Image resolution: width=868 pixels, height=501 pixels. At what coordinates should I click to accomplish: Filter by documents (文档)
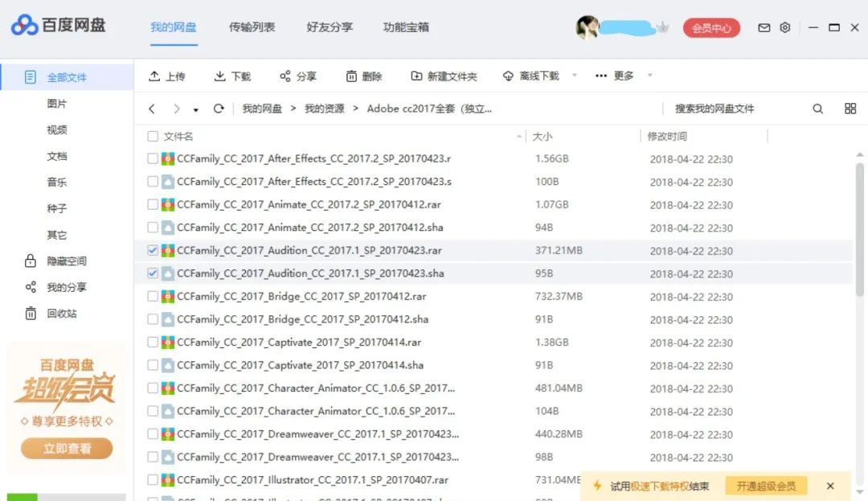coord(57,156)
